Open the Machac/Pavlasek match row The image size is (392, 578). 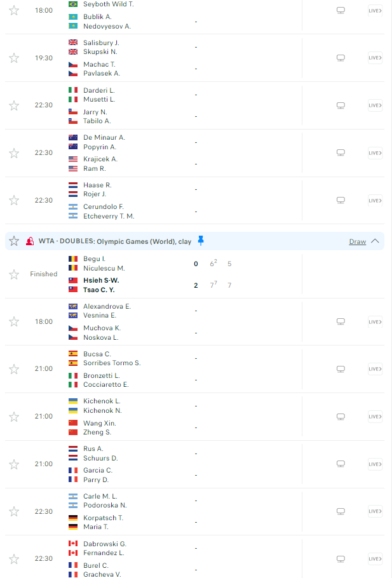coord(102,69)
